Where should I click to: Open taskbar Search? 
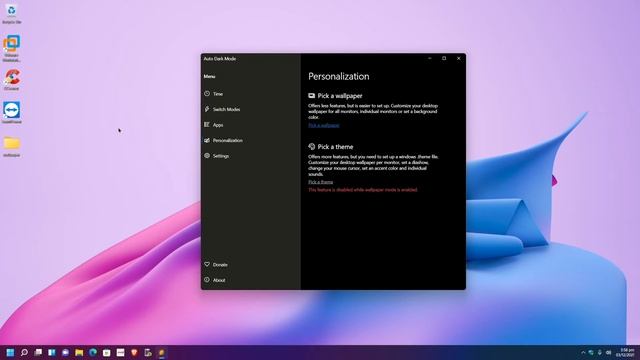click(x=24, y=352)
